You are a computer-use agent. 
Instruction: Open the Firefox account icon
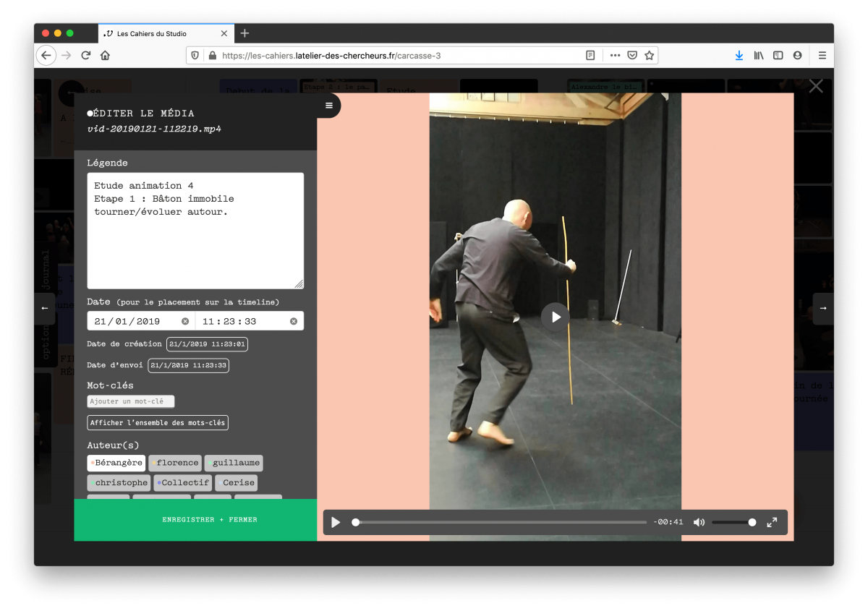[797, 56]
